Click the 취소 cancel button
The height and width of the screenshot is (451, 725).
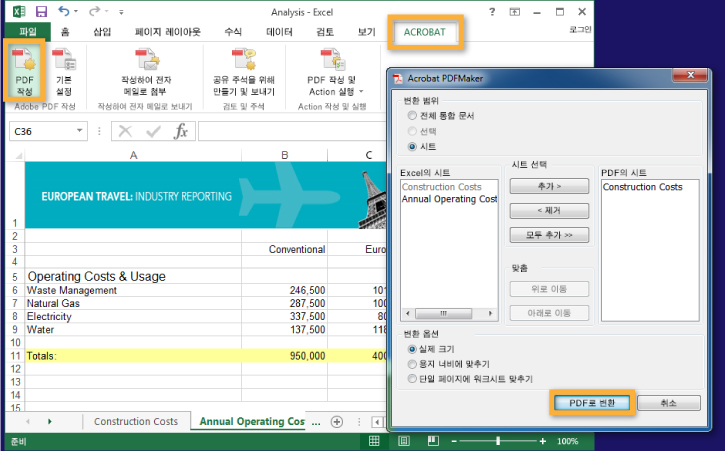click(669, 403)
